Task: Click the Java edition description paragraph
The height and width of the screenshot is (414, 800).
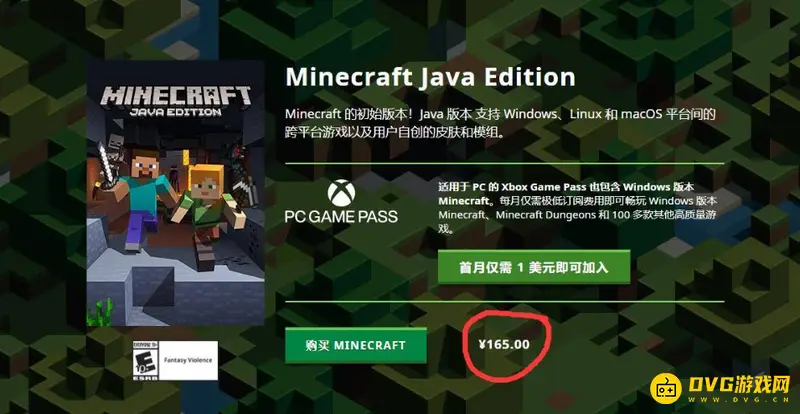Action: click(x=500, y=124)
